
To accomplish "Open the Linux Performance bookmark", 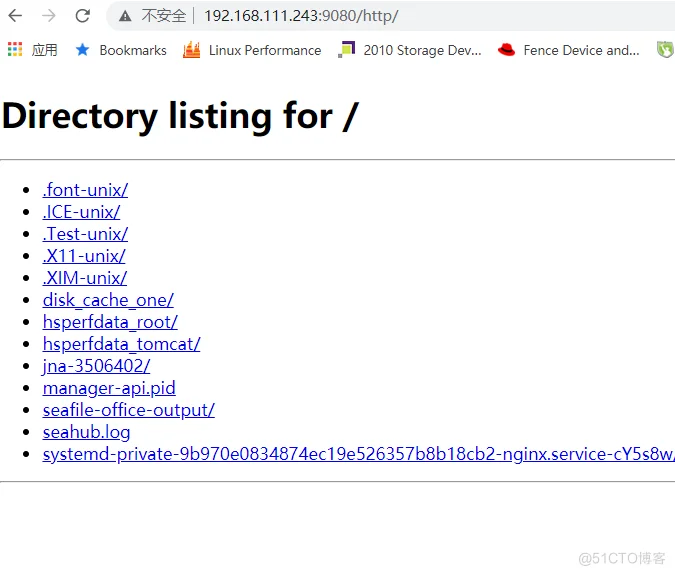I will [265, 50].
